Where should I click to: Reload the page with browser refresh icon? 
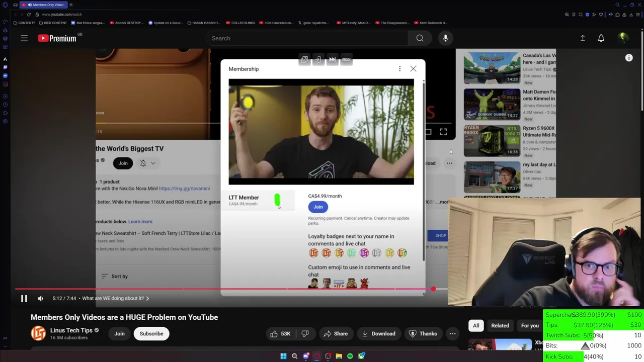pos(29,15)
